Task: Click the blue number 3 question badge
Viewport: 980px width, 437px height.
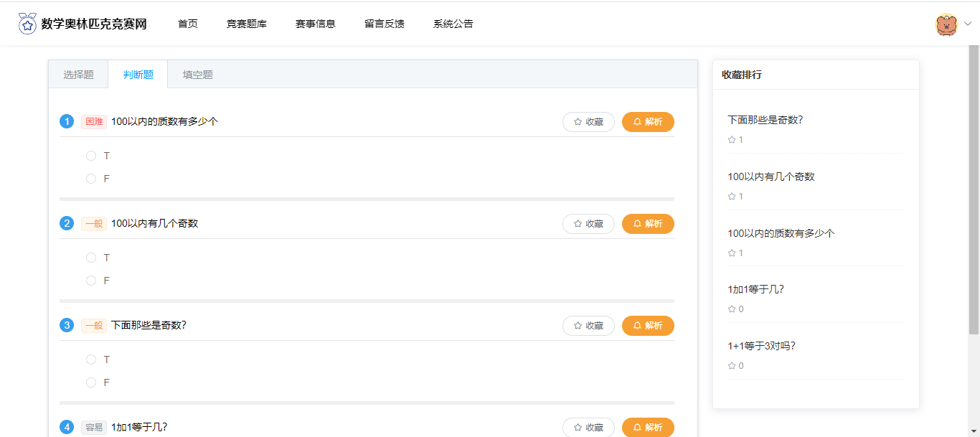Action: 67,326
